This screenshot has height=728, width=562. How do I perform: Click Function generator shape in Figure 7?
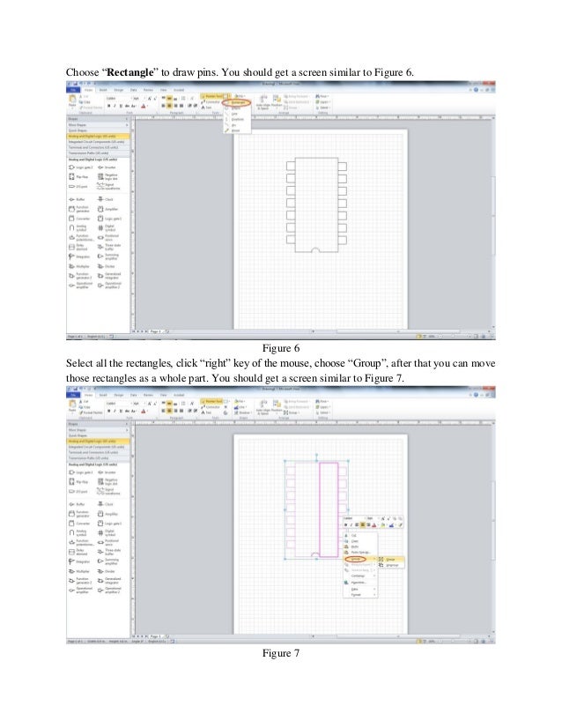pos(79,514)
